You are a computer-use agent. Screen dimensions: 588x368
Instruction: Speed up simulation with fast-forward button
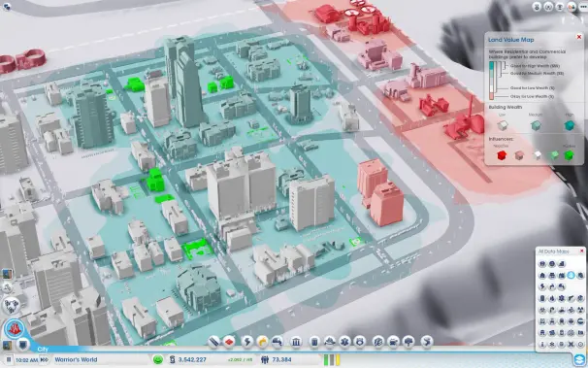44,360
